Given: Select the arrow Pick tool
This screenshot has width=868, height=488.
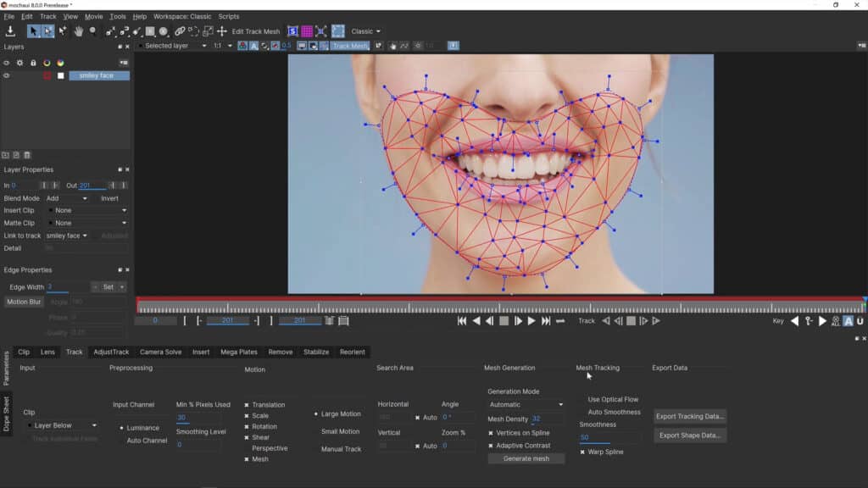Looking at the screenshot, I should [34, 31].
